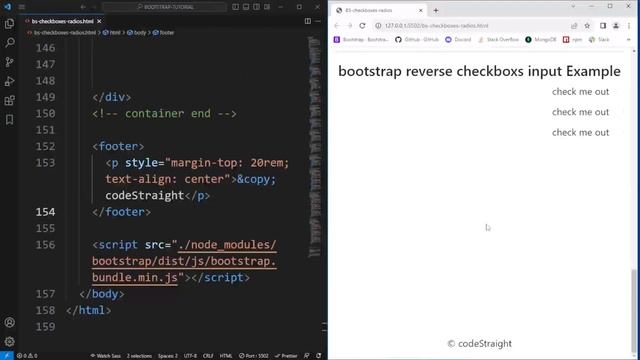Screen dimensions: 640x360
Task: Change indentation via Spaces: 2
Action: (168, 356)
